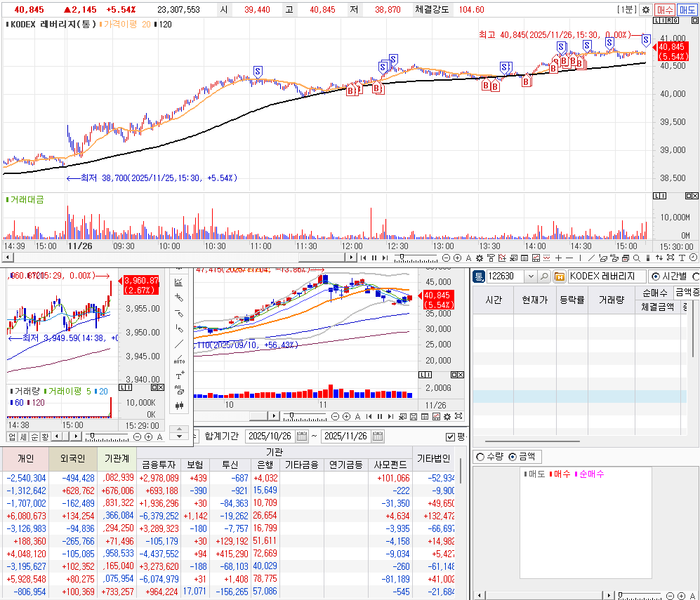Click the 거래량 column header in time table

click(611, 300)
